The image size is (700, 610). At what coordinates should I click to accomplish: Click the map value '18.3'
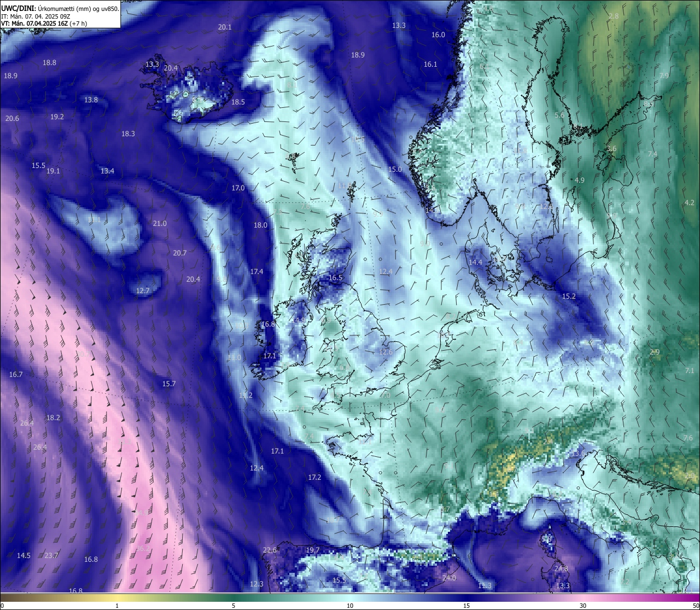pos(128,134)
